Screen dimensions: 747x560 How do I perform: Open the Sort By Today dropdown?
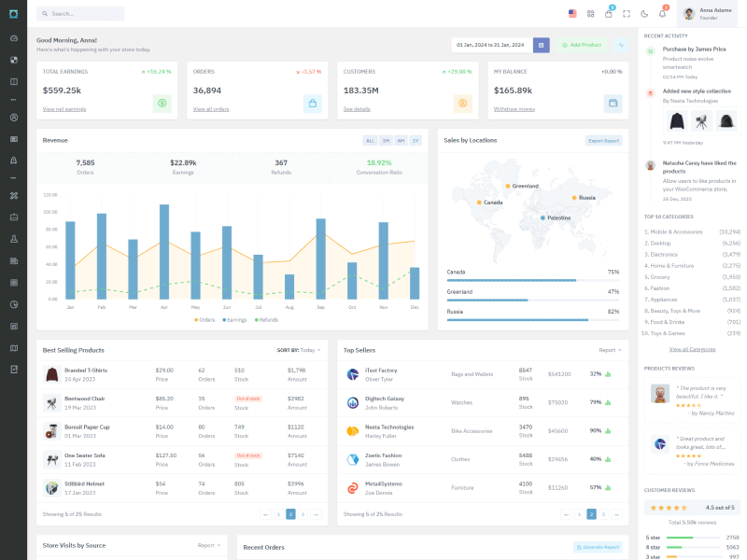coord(299,350)
